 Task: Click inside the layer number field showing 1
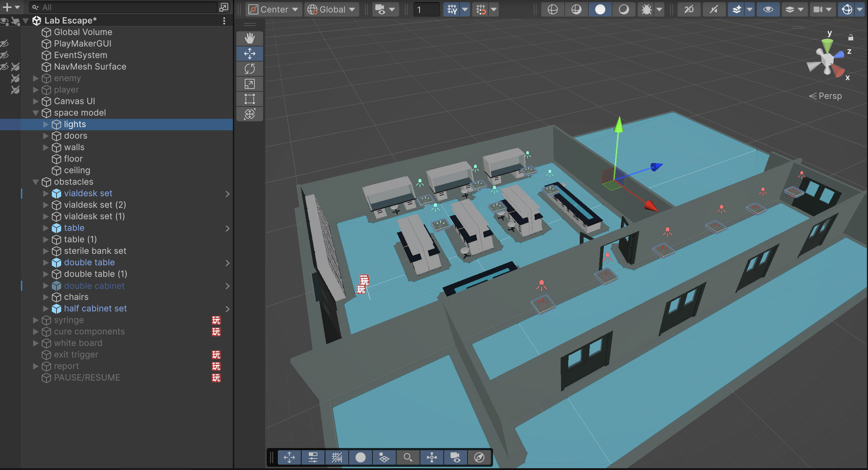click(x=426, y=9)
